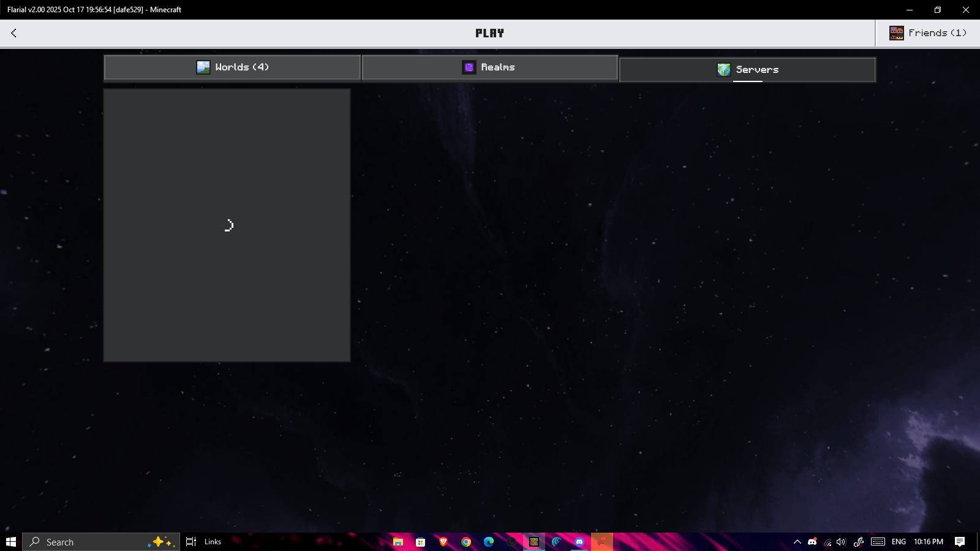980x551 pixels.
Task: Minimize the Minecraft window
Action: (910, 10)
